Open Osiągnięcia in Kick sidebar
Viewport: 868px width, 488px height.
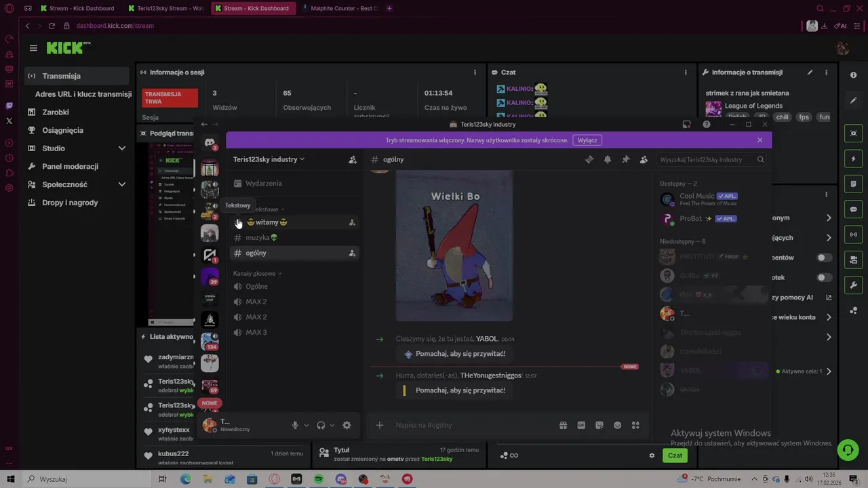(x=76, y=130)
